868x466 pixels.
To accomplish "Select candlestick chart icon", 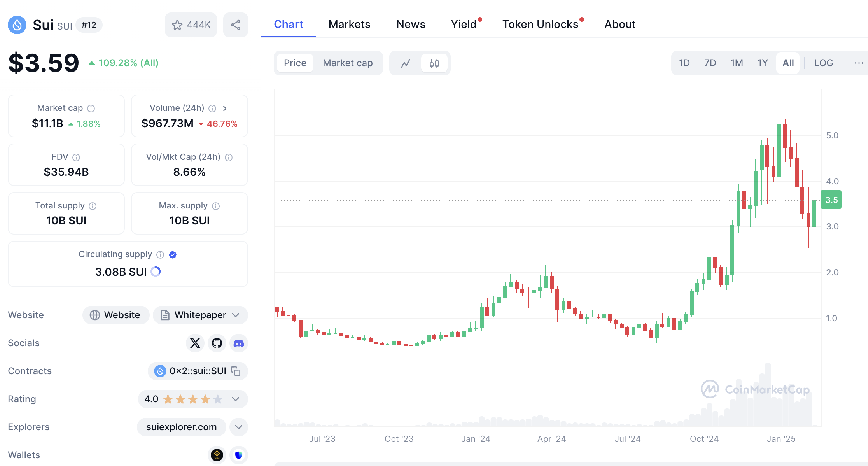I will pos(434,63).
